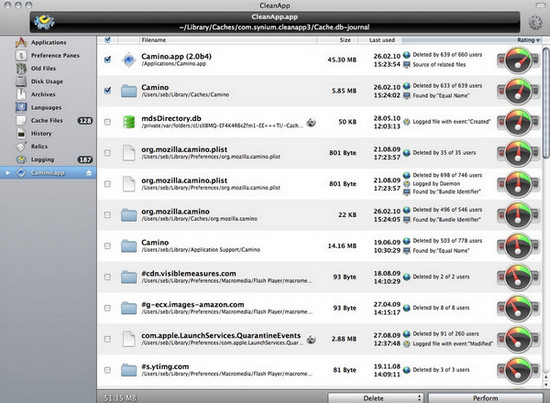Click the Perform button
550x403 pixels.
[x=485, y=398]
